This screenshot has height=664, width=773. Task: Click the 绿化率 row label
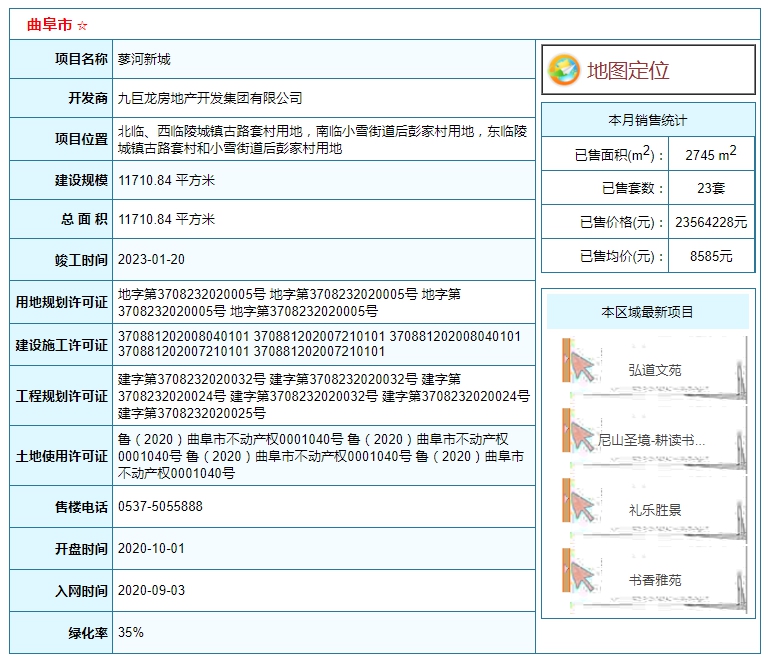pyautogui.click(x=88, y=632)
